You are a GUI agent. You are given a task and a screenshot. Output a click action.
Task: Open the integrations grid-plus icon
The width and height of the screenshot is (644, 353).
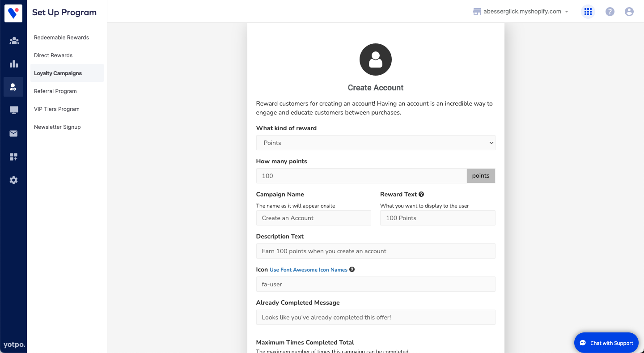coord(14,157)
